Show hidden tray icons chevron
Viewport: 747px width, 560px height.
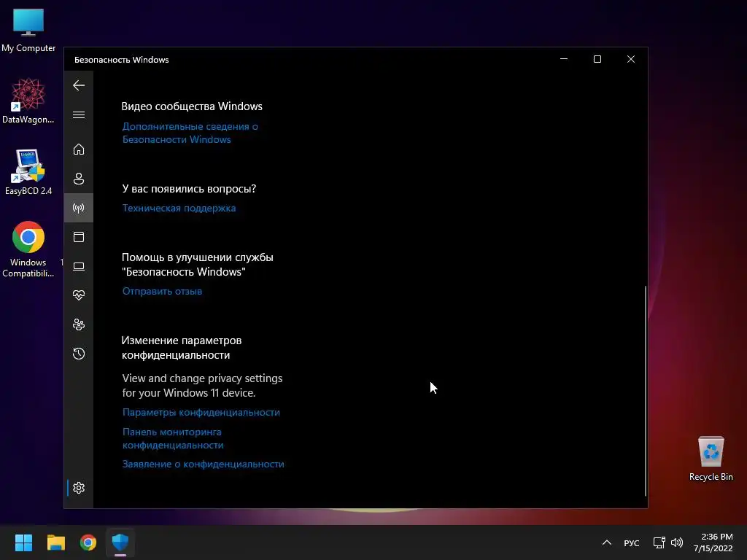pyautogui.click(x=607, y=542)
